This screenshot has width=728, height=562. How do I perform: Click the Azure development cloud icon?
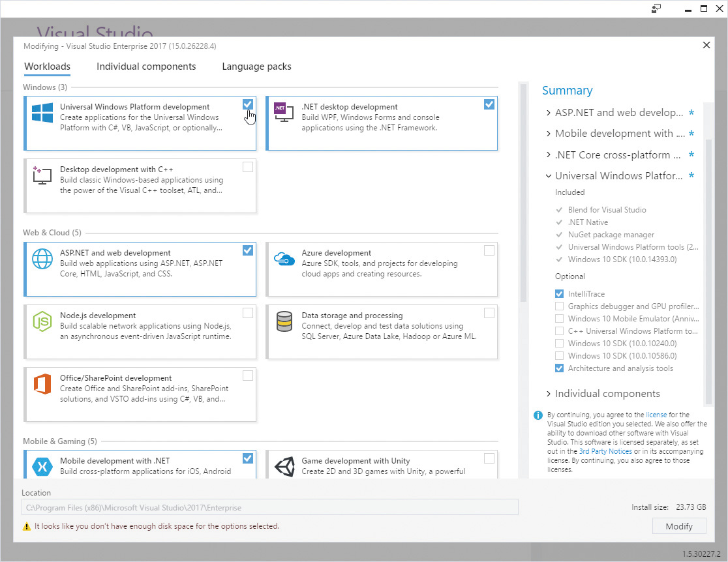point(284,259)
